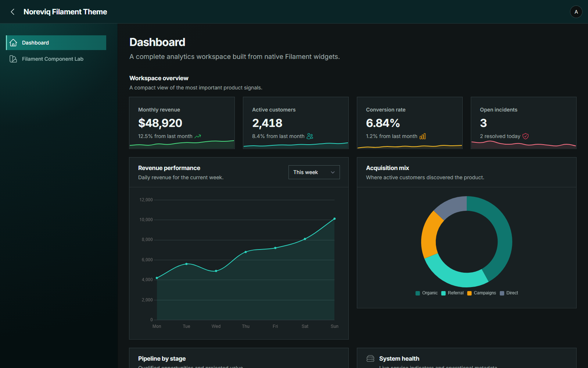
Task: Click '1.2% from last month' text
Action: (392, 136)
